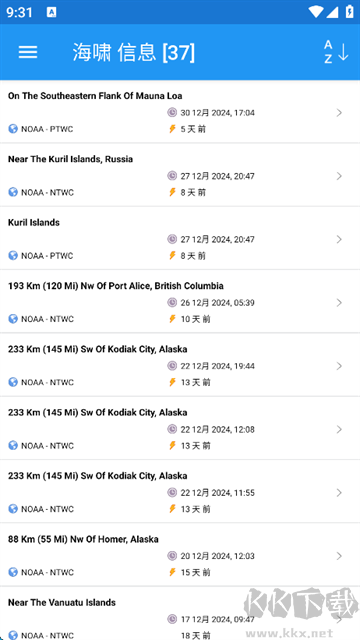Tap clock icon next to 30 12月 2024, 17:04

point(172,112)
